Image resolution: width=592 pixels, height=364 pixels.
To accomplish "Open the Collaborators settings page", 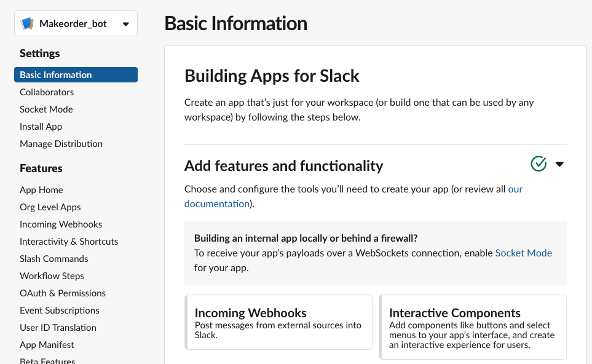I will click(47, 92).
